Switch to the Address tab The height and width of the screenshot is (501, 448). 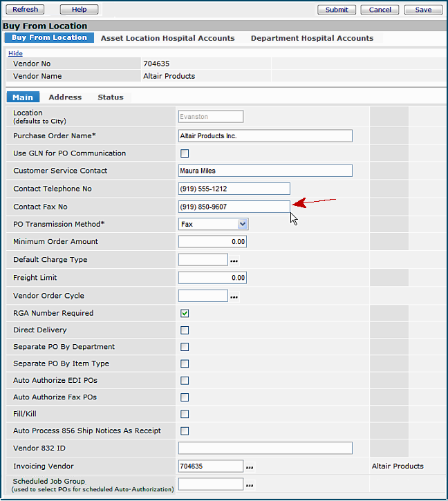click(x=65, y=97)
